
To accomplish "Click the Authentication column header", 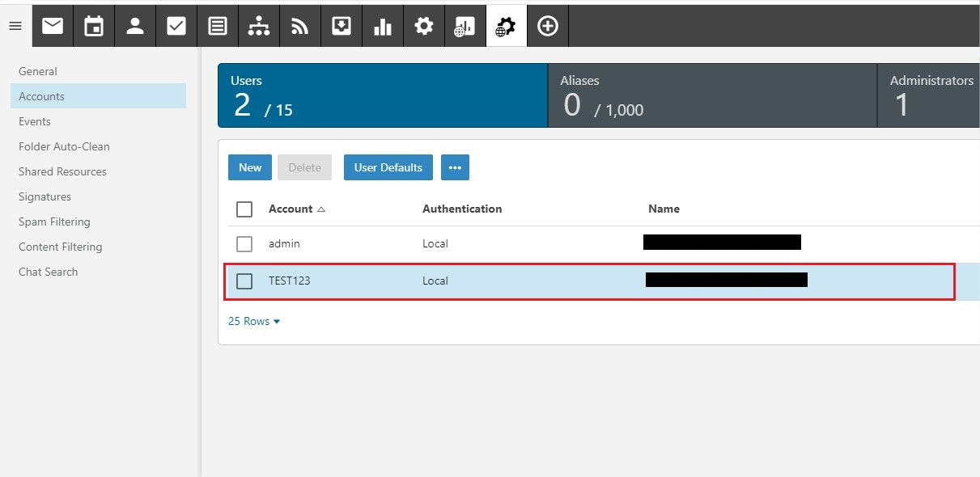I will tap(462, 209).
